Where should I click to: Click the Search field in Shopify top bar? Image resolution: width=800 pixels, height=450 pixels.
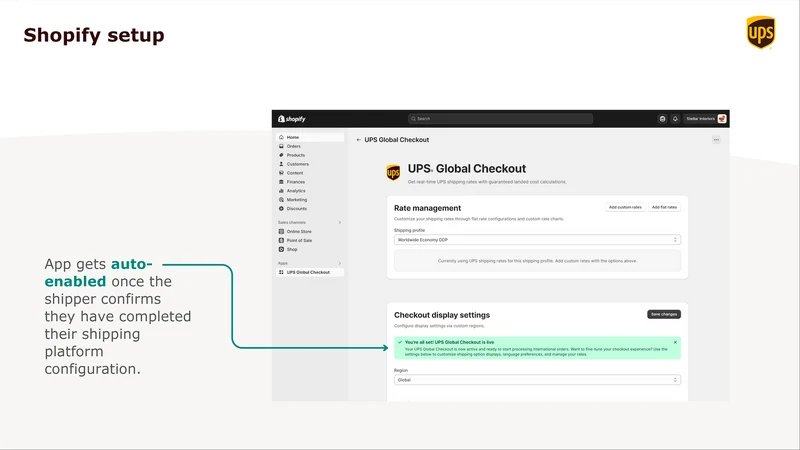(x=501, y=119)
